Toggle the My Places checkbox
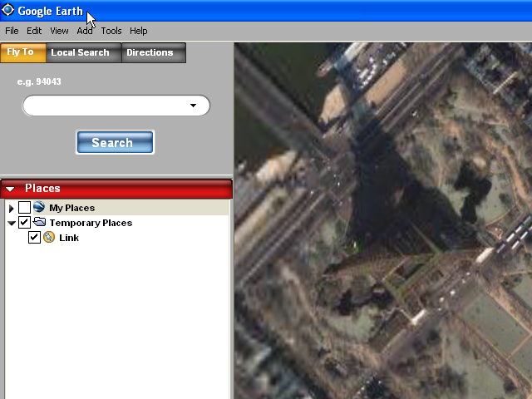The height and width of the screenshot is (399, 532). tap(24, 207)
